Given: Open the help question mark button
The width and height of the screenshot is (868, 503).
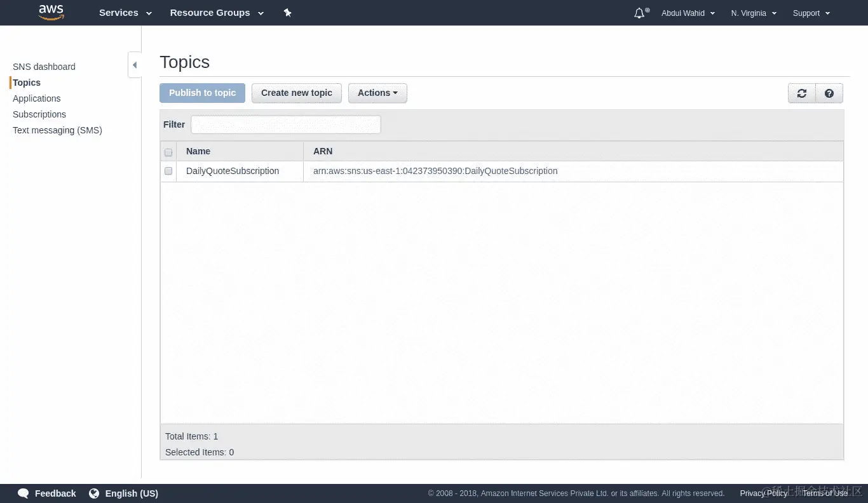Looking at the screenshot, I should tap(829, 93).
